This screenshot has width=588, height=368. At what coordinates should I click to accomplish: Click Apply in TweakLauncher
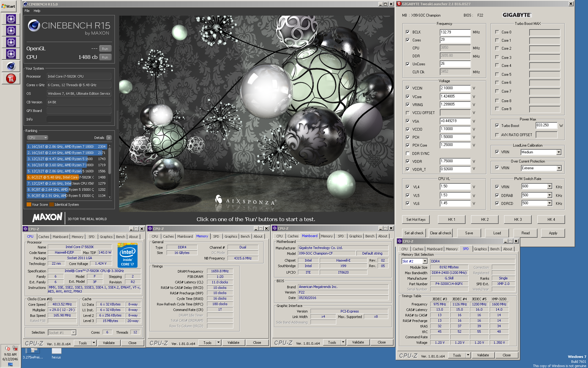pos(553,233)
